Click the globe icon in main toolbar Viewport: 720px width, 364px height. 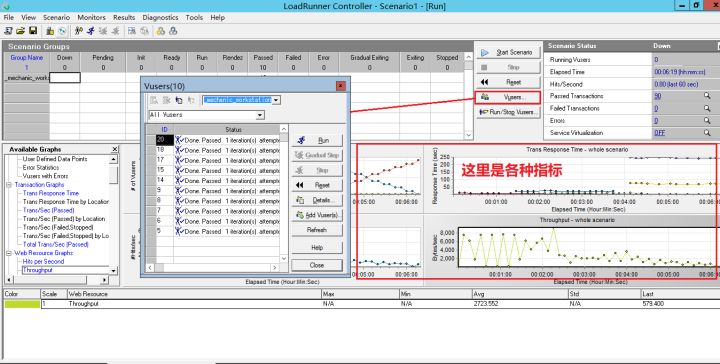coord(62,31)
